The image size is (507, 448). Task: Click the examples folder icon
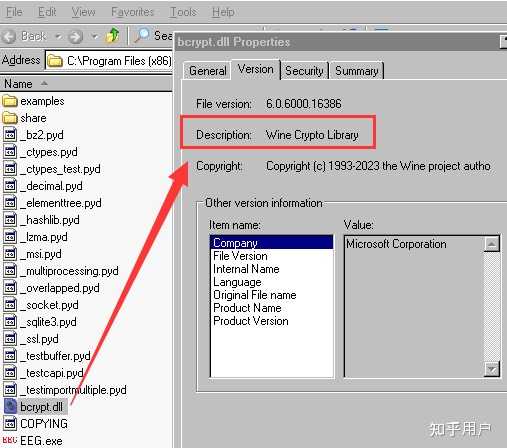coord(10,101)
